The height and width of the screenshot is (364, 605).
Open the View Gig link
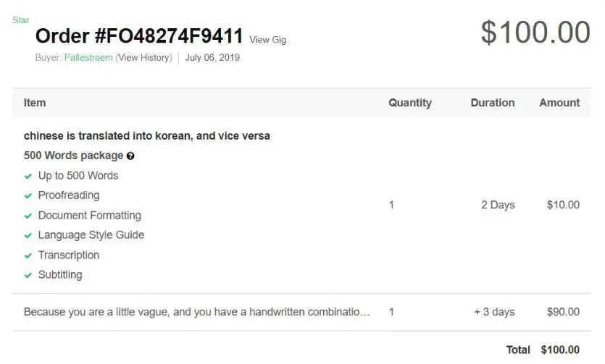(x=267, y=40)
